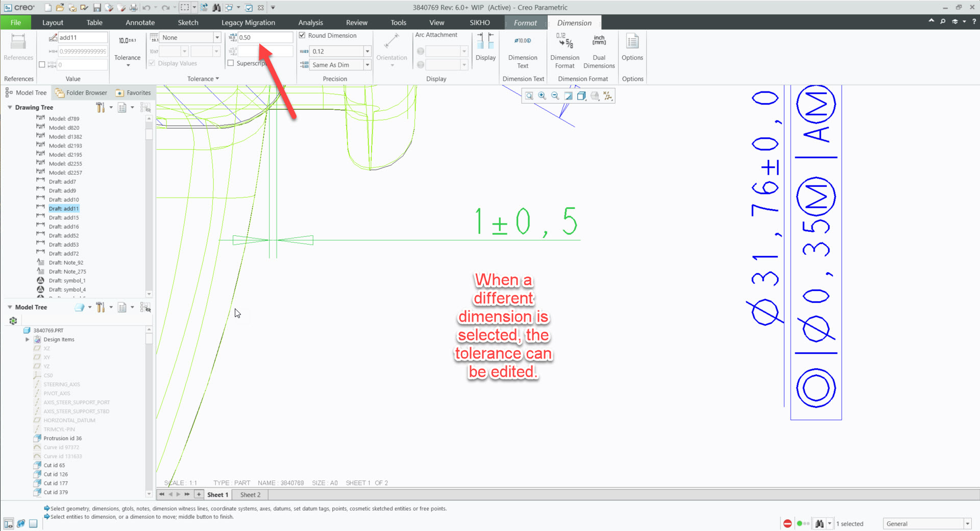Image resolution: width=980 pixels, height=531 pixels.
Task: Switch to the Annotate ribbon tab
Action: (x=140, y=22)
